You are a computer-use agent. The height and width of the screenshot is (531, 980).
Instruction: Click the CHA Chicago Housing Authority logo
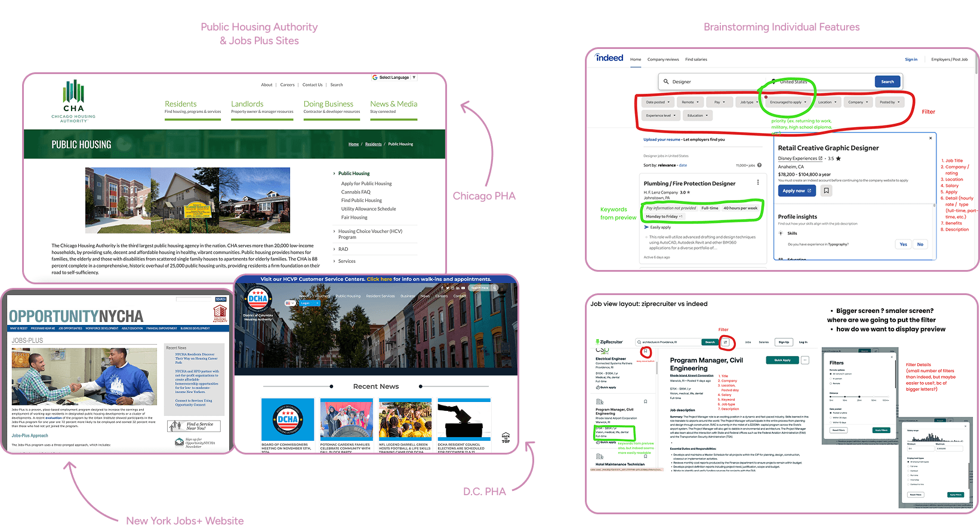73,102
